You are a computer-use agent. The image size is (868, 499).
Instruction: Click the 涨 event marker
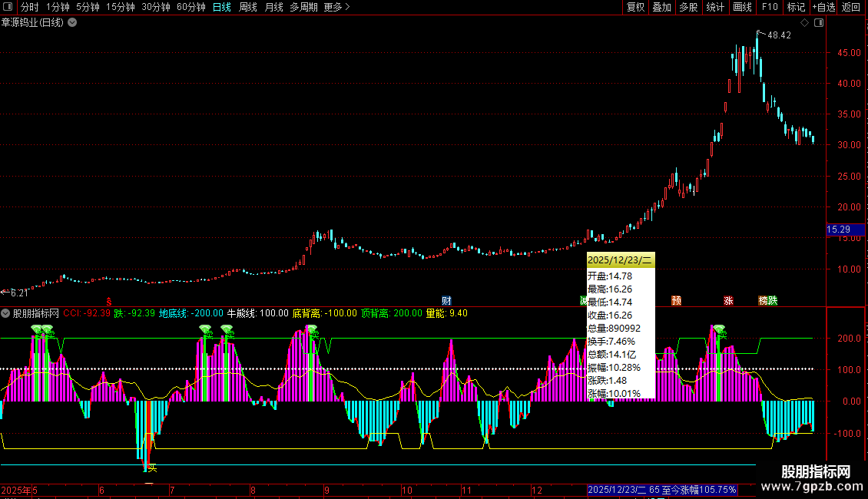pyautogui.click(x=728, y=300)
